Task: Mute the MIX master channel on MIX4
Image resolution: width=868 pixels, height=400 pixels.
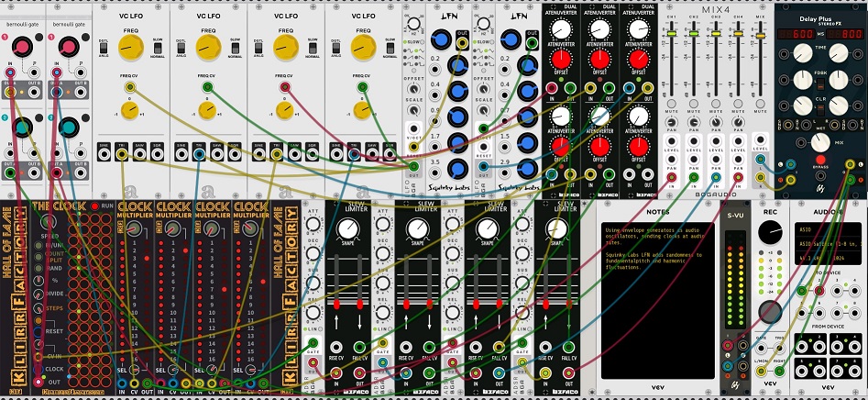Action: click(761, 104)
